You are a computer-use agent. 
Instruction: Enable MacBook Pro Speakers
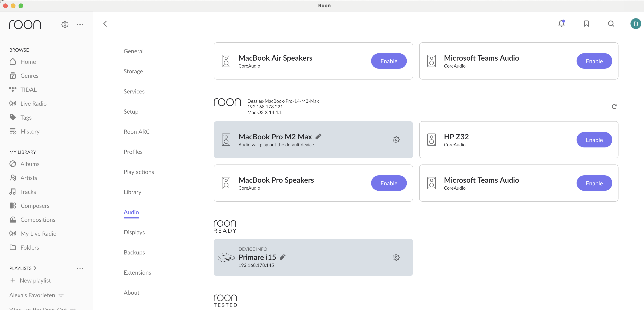click(389, 183)
